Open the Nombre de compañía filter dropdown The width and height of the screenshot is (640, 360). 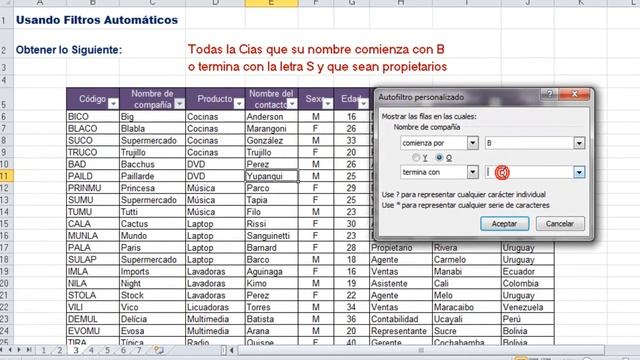click(179, 104)
